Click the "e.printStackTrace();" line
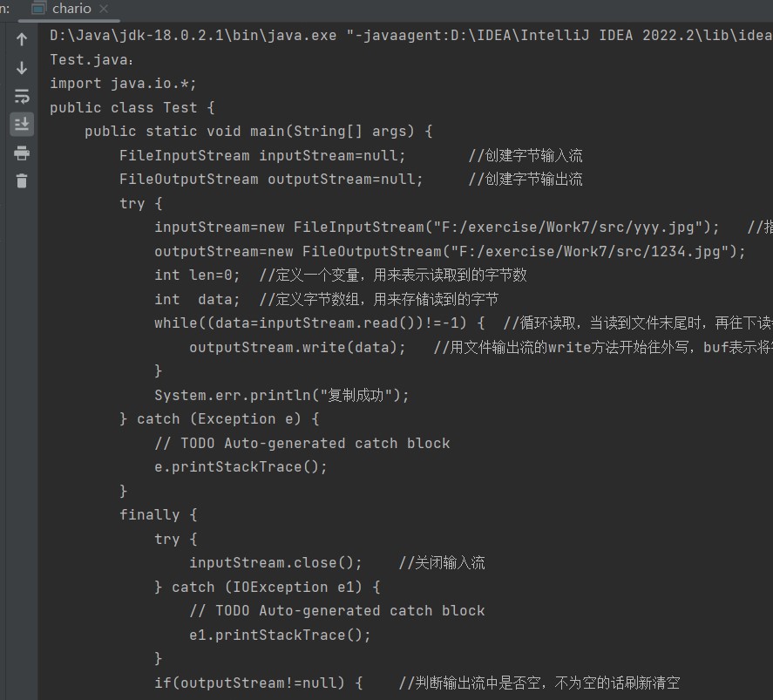 241,466
